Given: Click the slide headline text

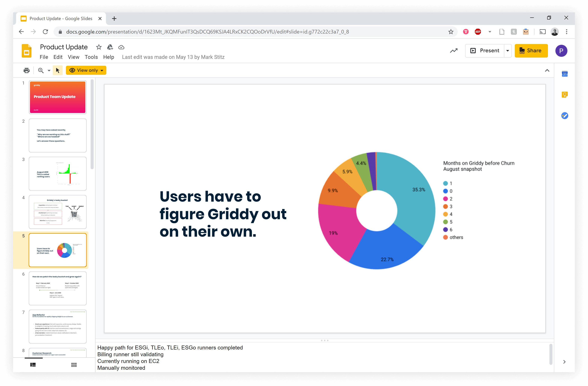Looking at the screenshot, I should [223, 214].
